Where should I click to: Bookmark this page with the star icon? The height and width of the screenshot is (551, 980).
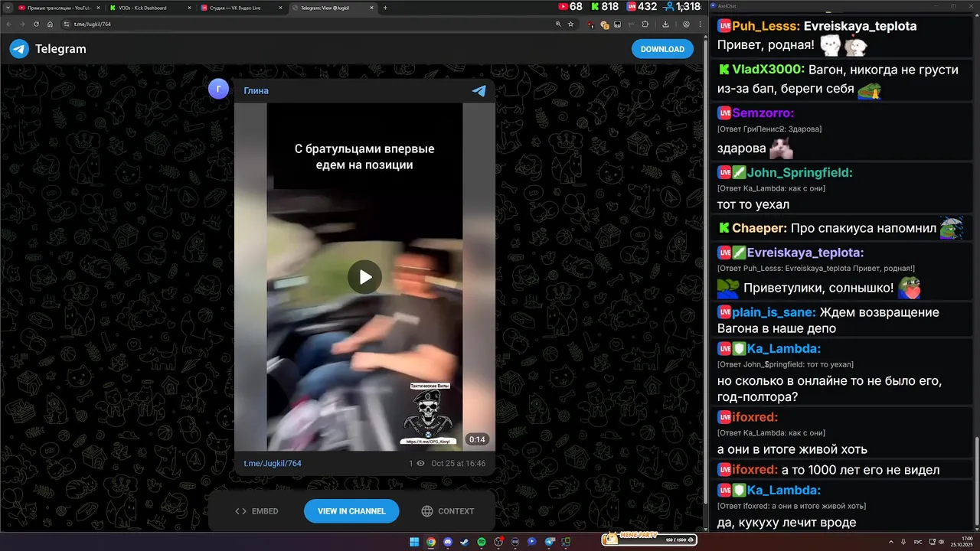(570, 24)
